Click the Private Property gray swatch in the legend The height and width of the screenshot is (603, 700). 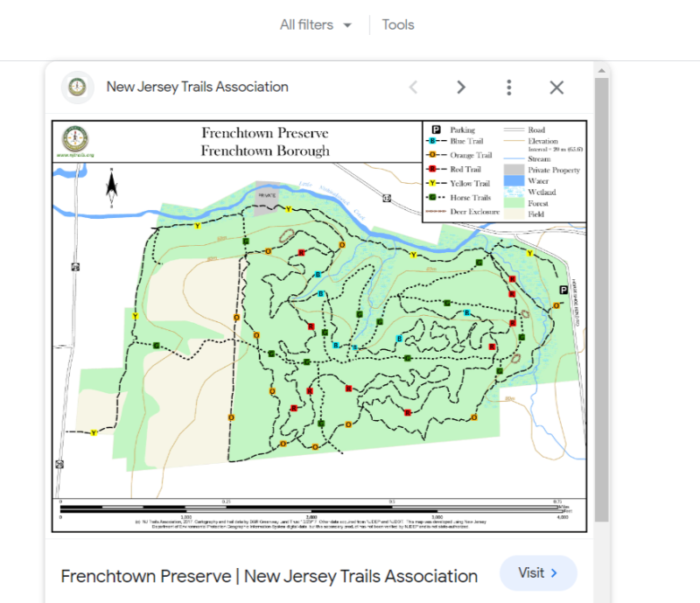click(514, 169)
